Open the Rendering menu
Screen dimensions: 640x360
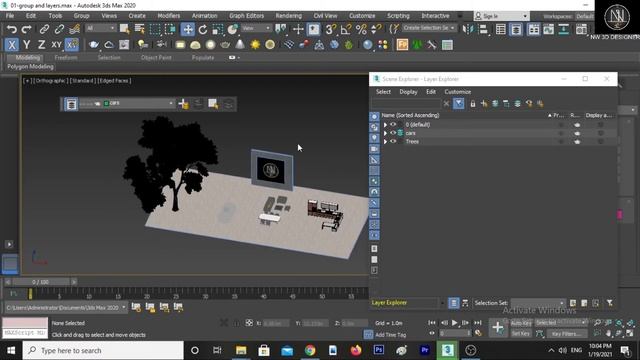tap(289, 16)
